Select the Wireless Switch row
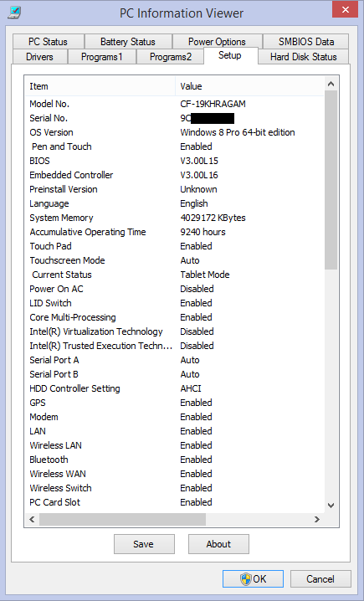Screen dimensions: 364x601 174,488
